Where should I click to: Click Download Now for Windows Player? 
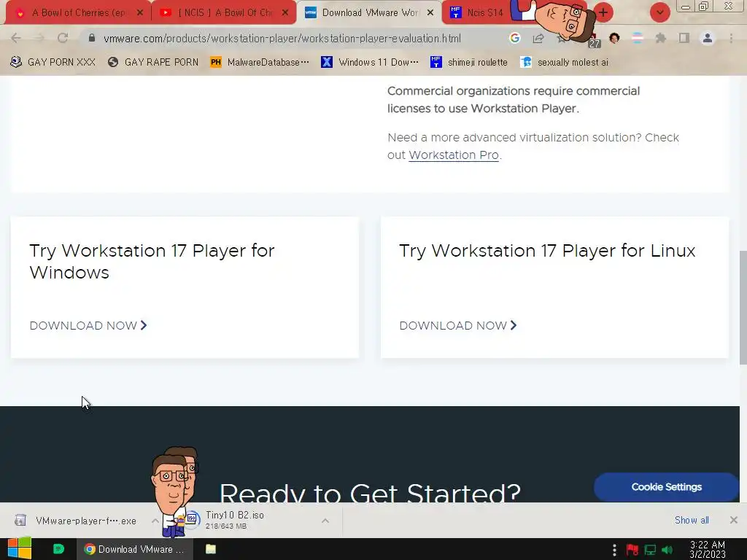(88, 325)
